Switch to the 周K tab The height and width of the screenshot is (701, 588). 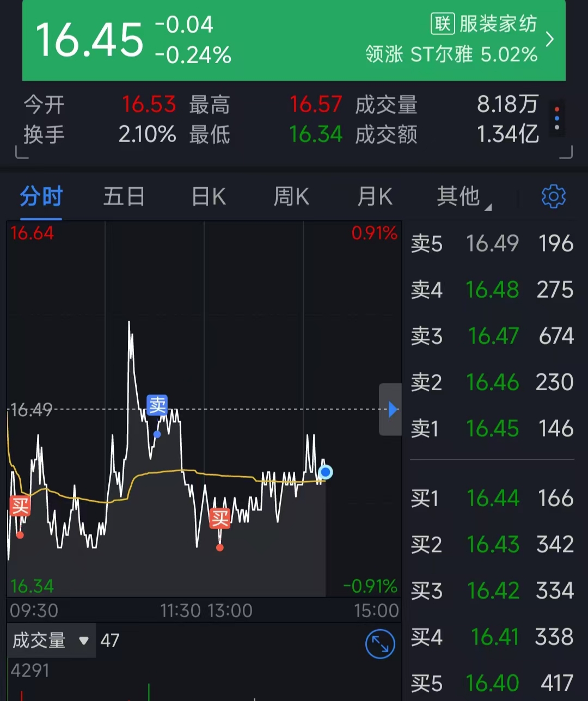click(291, 196)
